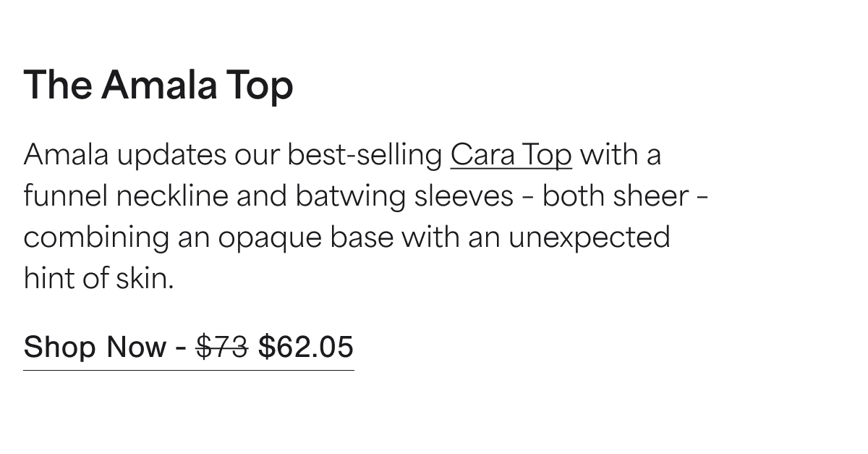Open the Cara Top product link

511,155
